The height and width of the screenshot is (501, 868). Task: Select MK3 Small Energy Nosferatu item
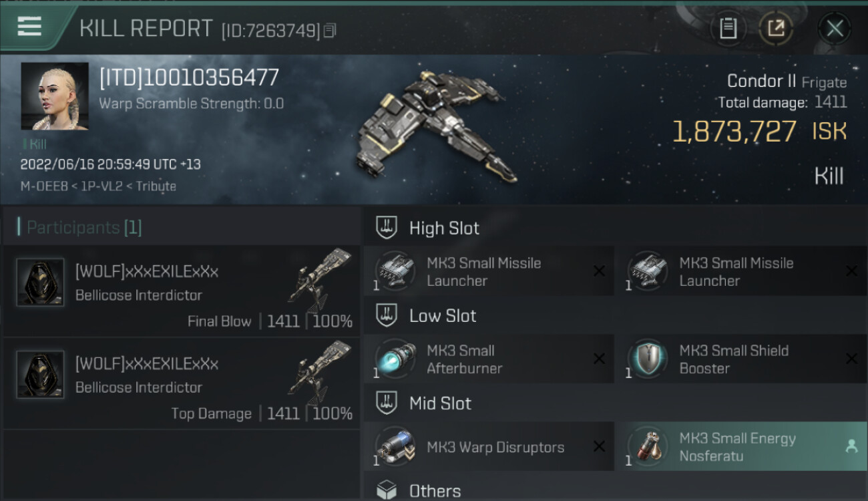(742, 447)
